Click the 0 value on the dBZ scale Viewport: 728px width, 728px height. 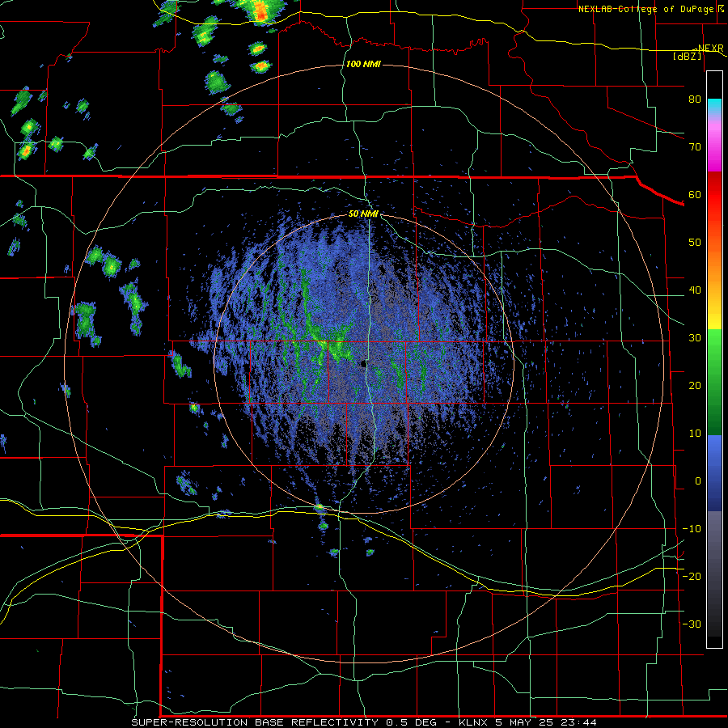pos(698,481)
